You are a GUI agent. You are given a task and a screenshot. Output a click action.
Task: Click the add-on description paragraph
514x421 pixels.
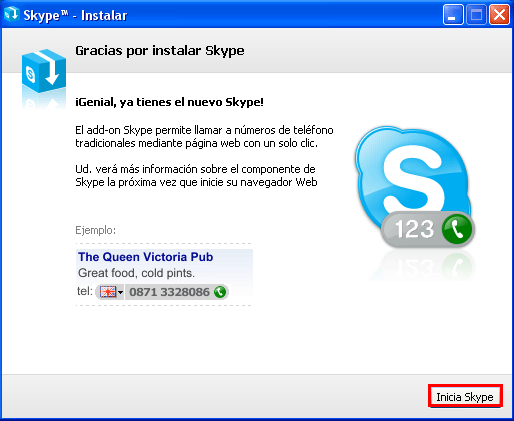click(204, 136)
